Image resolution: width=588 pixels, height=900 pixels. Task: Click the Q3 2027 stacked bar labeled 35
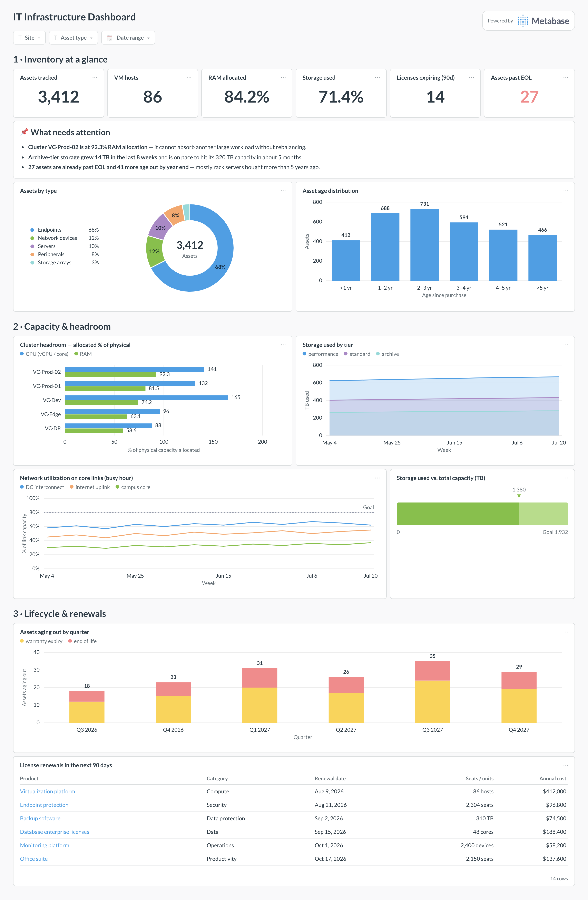point(432,692)
